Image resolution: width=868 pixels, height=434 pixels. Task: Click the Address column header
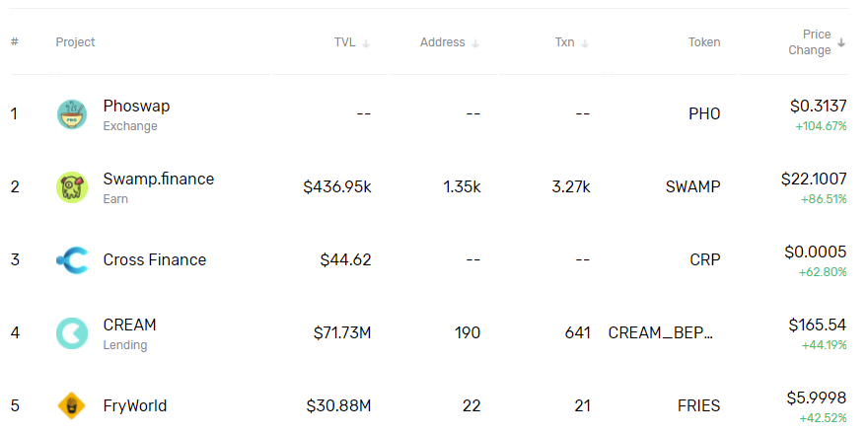pyautogui.click(x=442, y=42)
